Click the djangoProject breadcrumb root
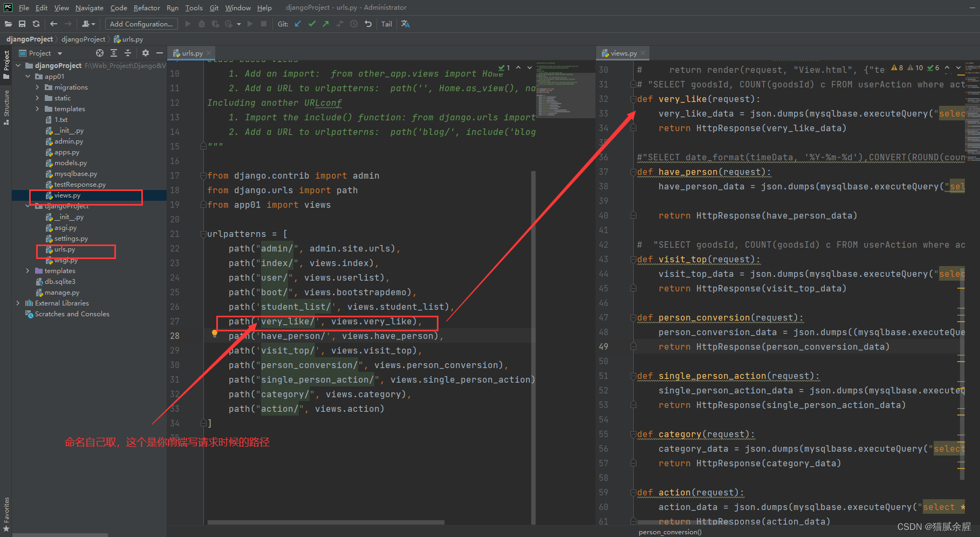980x537 pixels. (30, 39)
